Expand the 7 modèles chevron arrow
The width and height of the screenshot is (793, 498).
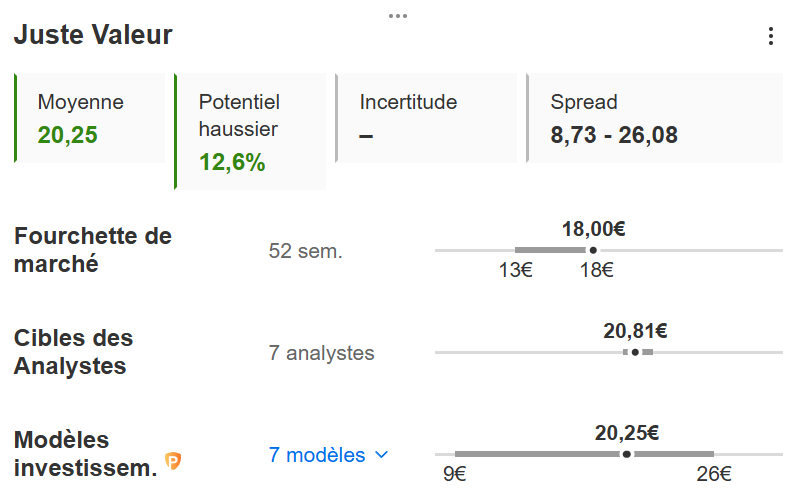click(x=381, y=455)
